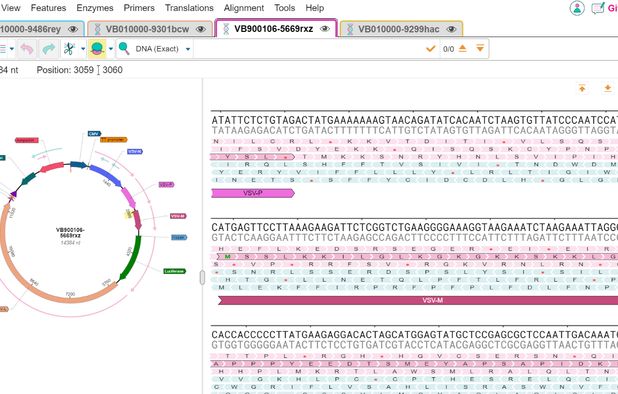Toggle visibility eye on VB010000-9299hac tab
Image resolution: width=618 pixels, height=394 pixels.
coord(452,29)
